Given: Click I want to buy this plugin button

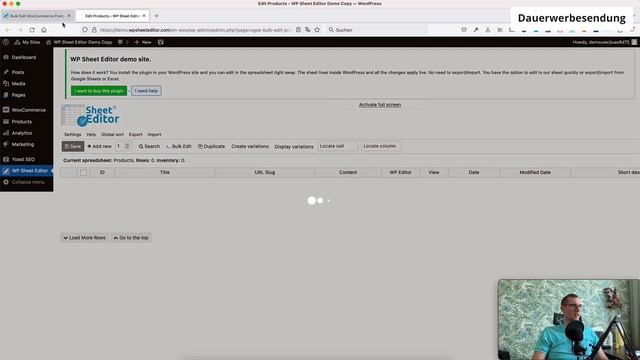Looking at the screenshot, I should [x=99, y=91].
